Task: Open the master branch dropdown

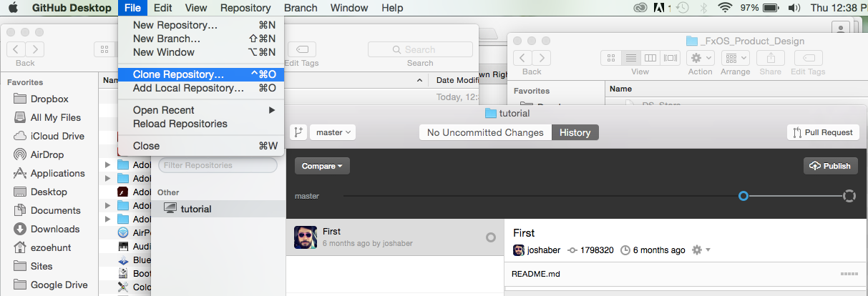Action: [x=333, y=132]
